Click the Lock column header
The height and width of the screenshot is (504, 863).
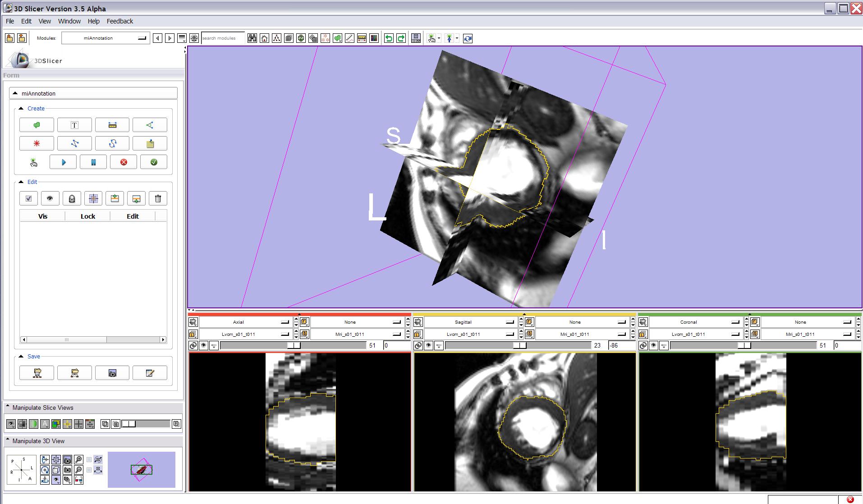tap(87, 216)
